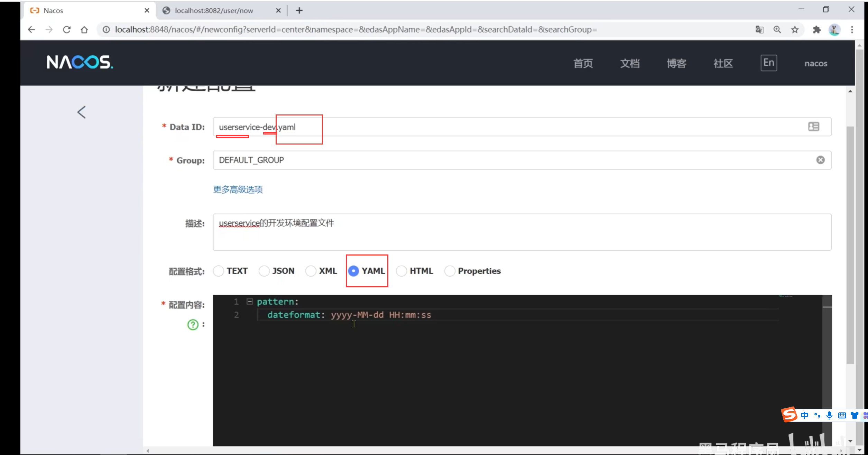Image resolution: width=868 pixels, height=455 pixels.
Task: Bookmark page with the star icon
Action: coord(795,30)
